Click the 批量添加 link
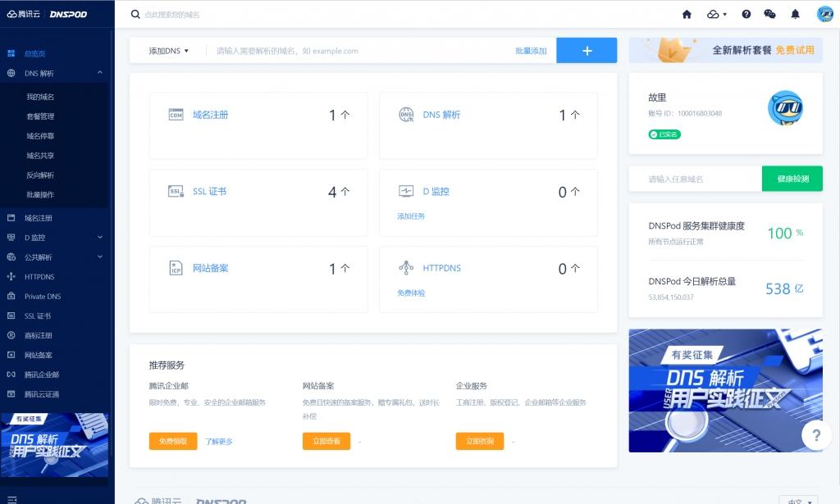This screenshot has width=840, height=504. (x=531, y=51)
